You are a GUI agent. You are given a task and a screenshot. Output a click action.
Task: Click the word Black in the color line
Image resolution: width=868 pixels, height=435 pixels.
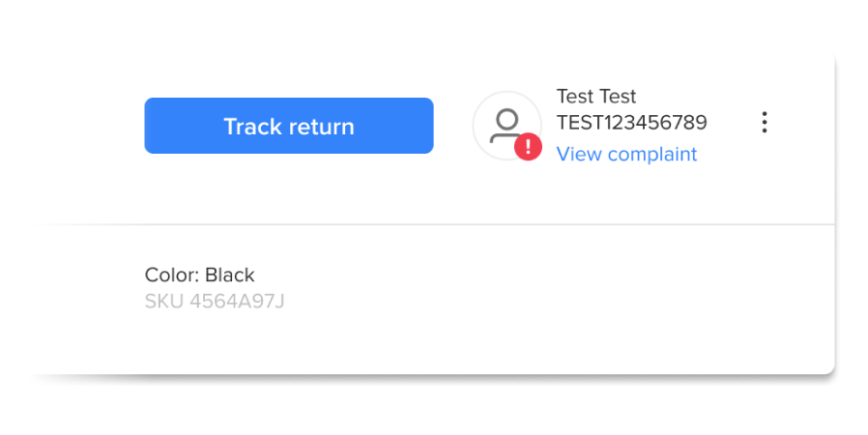pos(230,275)
